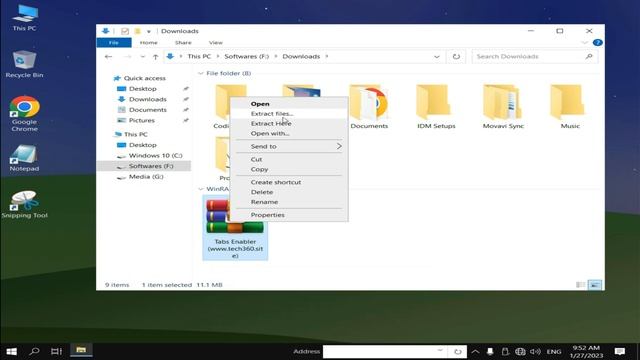Open recent locations dropdown arrow

tap(142, 57)
